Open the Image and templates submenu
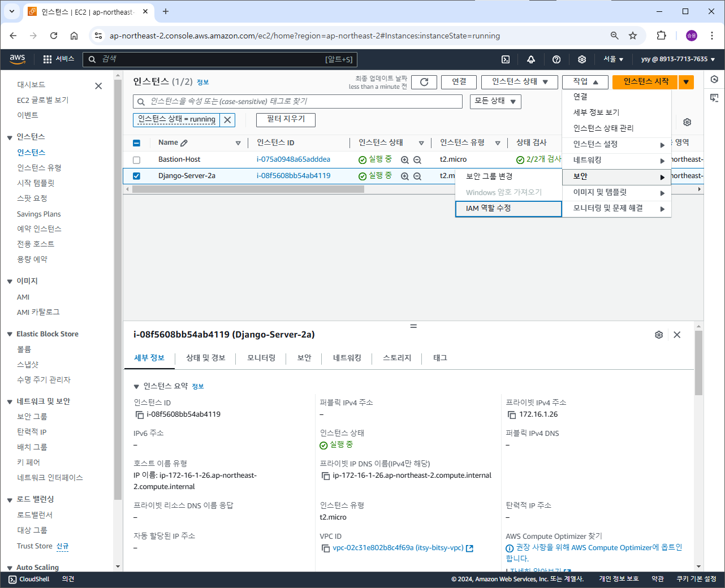 click(x=616, y=193)
